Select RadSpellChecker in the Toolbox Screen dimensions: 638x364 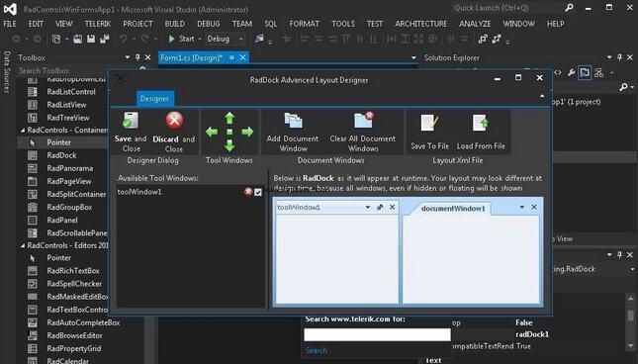click(73, 284)
